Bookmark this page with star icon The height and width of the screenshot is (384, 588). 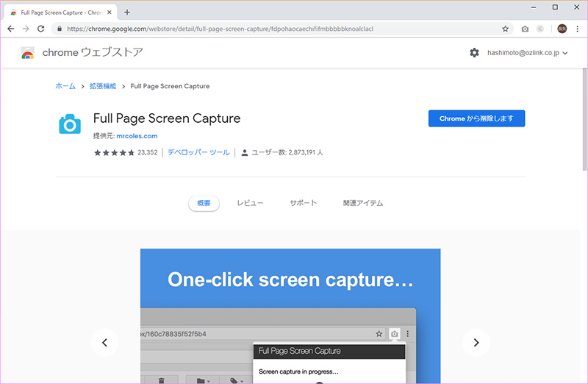pyautogui.click(x=505, y=29)
